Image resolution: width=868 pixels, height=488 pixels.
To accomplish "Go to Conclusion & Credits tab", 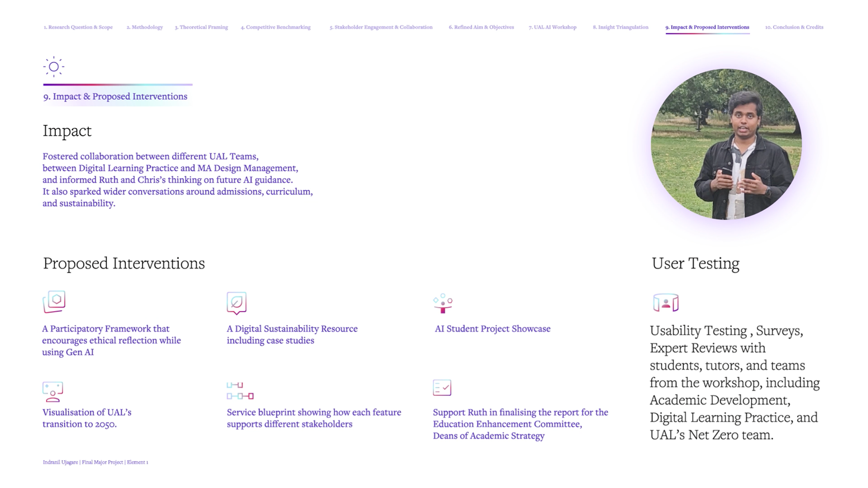I will tap(794, 27).
